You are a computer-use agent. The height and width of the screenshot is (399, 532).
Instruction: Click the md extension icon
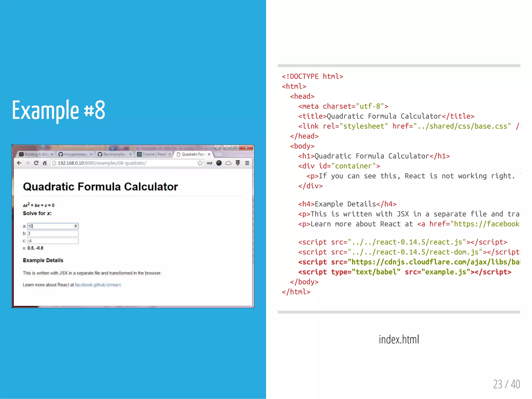tap(209, 163)
